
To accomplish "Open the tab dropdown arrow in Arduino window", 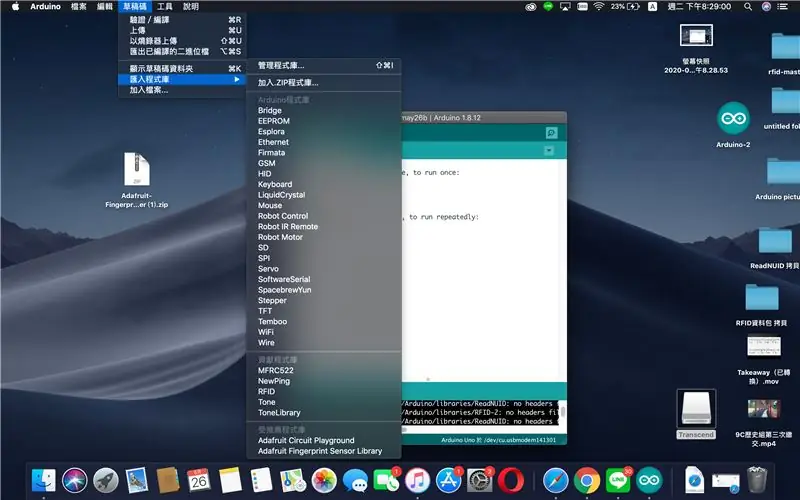I will pos(549,151).
